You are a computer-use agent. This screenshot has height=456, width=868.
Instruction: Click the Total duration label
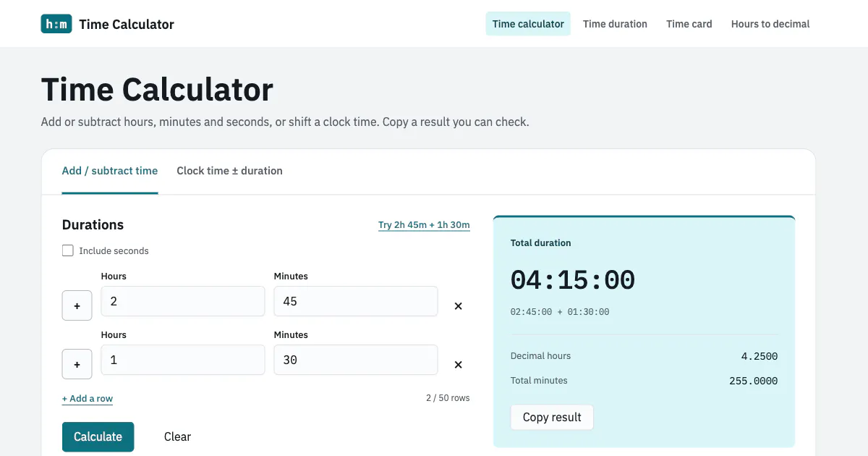click(541, 243)
